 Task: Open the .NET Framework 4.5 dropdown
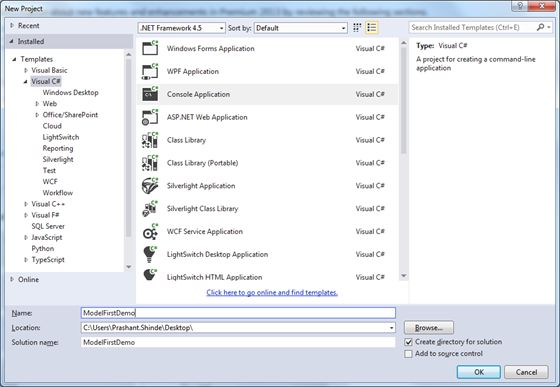click(x=181, y=28)
